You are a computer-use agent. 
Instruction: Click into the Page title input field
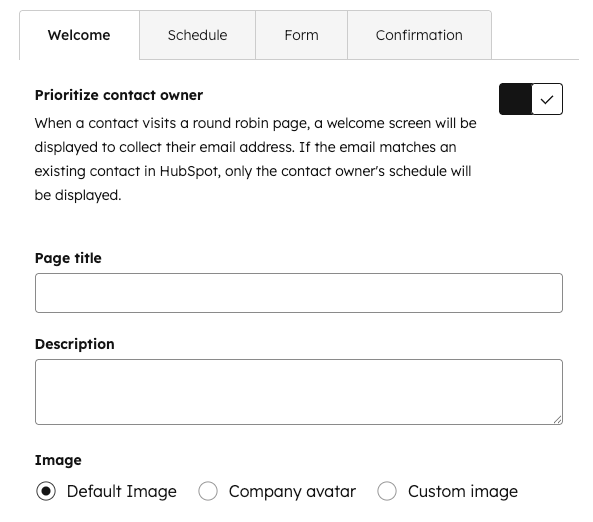tap(299, 293)
